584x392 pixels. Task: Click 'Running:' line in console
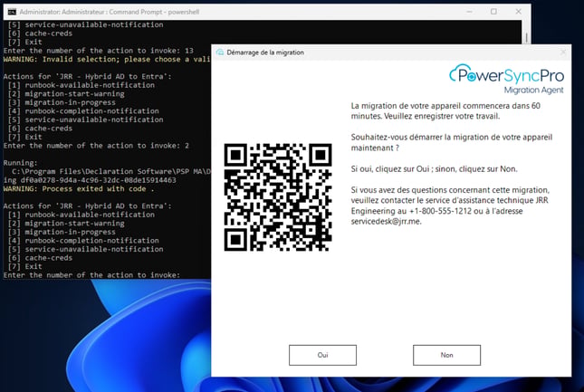(x=20, y=163)
